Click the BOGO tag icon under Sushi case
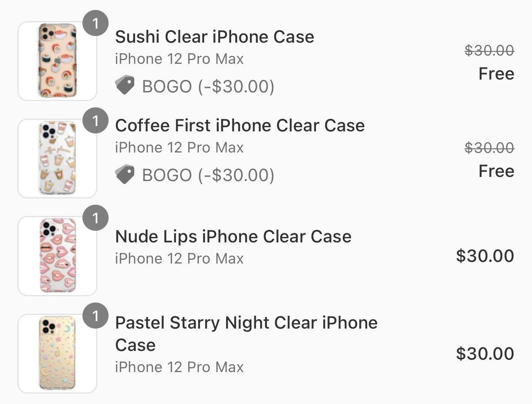The width and height of the screenshot is (532, 404). 125,85
